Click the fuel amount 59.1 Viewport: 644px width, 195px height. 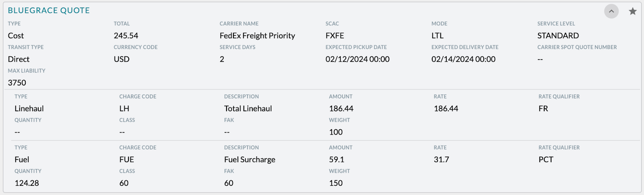pyautogui.click(x=336, y=160)
